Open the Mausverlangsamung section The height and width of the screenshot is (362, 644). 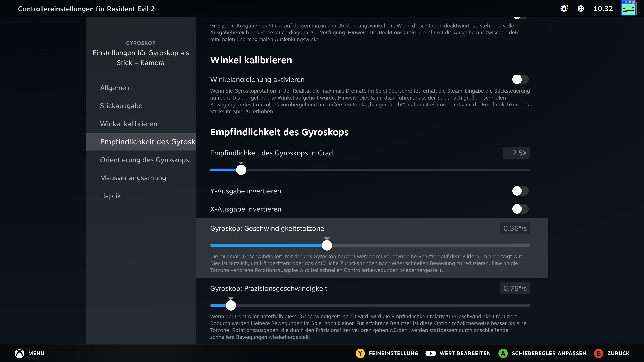pos(133,178)
